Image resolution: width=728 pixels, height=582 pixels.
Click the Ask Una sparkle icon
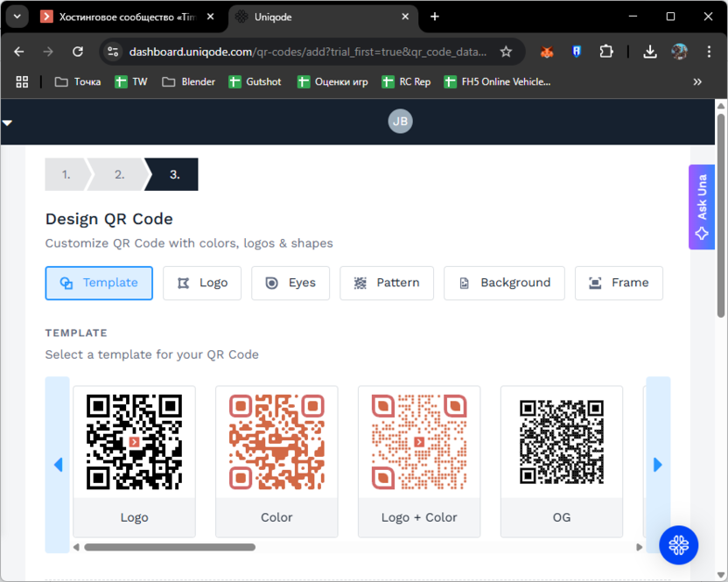(x=702, y=233)
